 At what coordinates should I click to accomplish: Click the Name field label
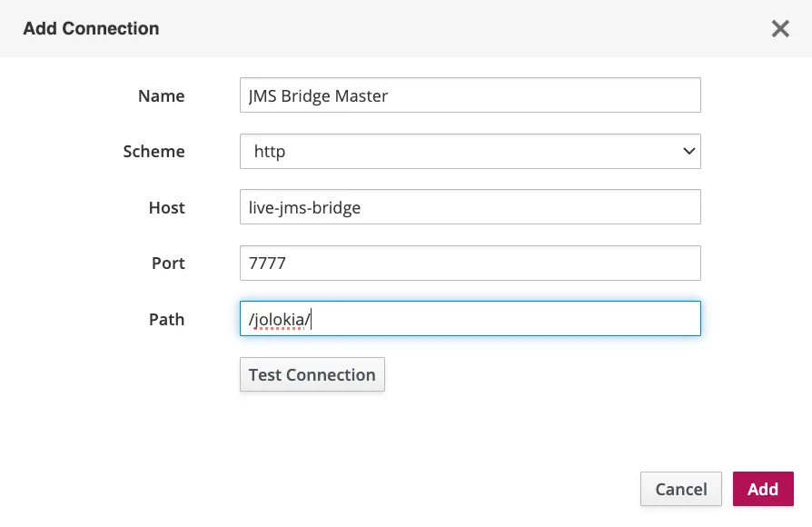coord(161,96)
